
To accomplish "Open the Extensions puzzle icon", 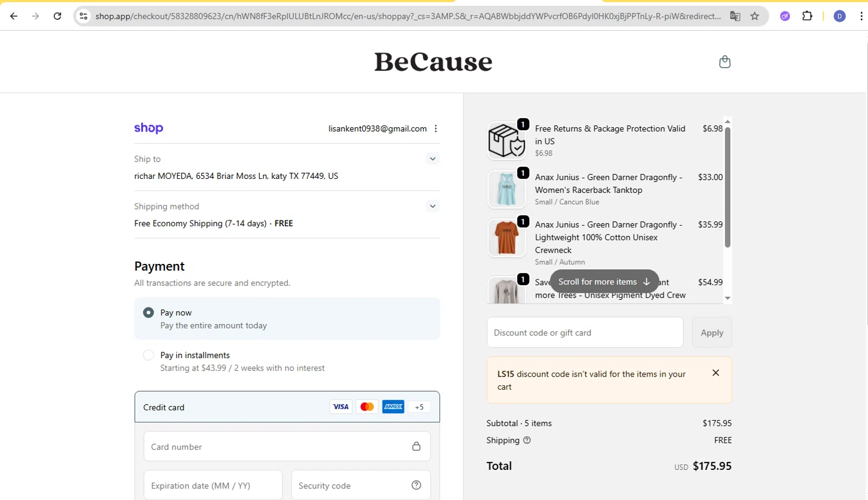I will (807, 16).
